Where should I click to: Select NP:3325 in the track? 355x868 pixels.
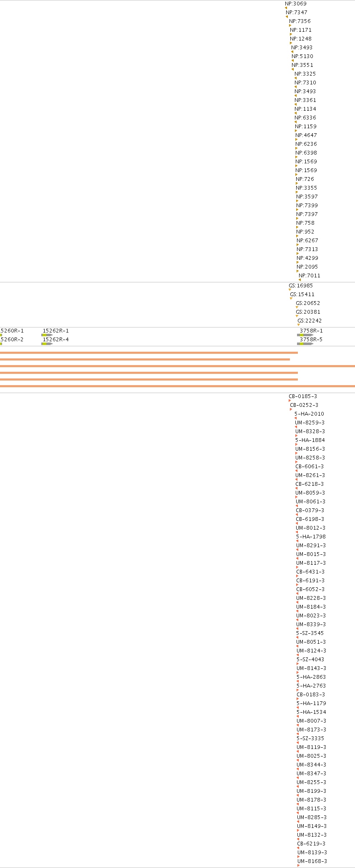click(x=305, y=74)
